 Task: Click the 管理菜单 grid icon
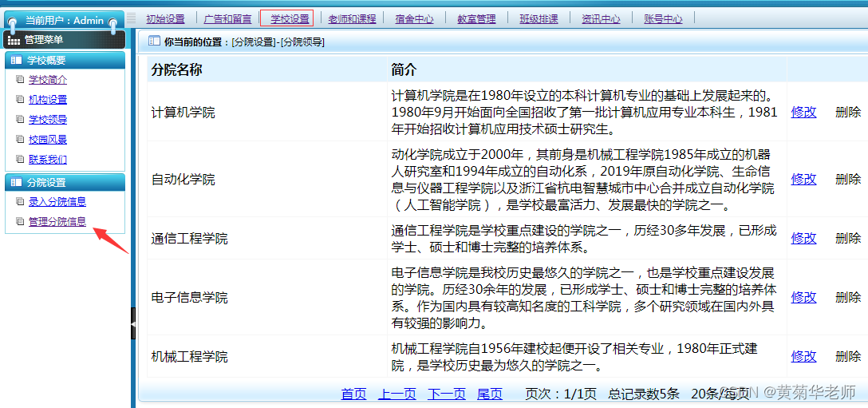pos(14,40)
